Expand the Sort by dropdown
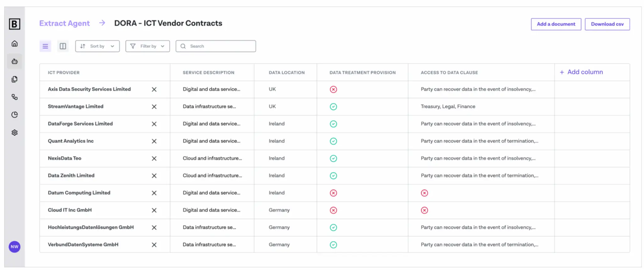 [x=97, y=46]
